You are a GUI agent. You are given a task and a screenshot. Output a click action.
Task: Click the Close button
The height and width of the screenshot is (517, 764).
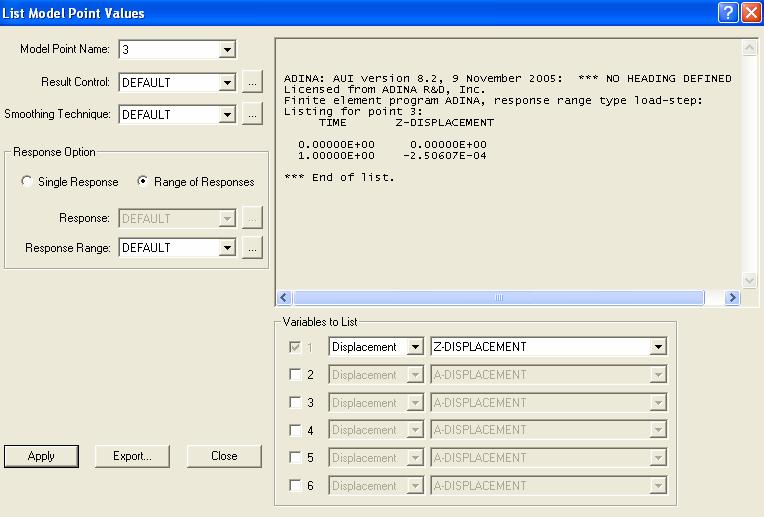[224, 456]
